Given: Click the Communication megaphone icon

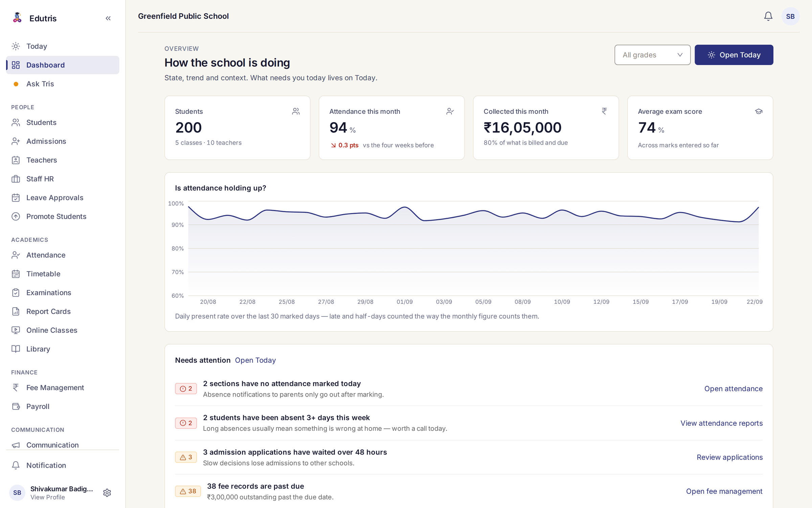Looking at the screenshot, I should point(16,445).
